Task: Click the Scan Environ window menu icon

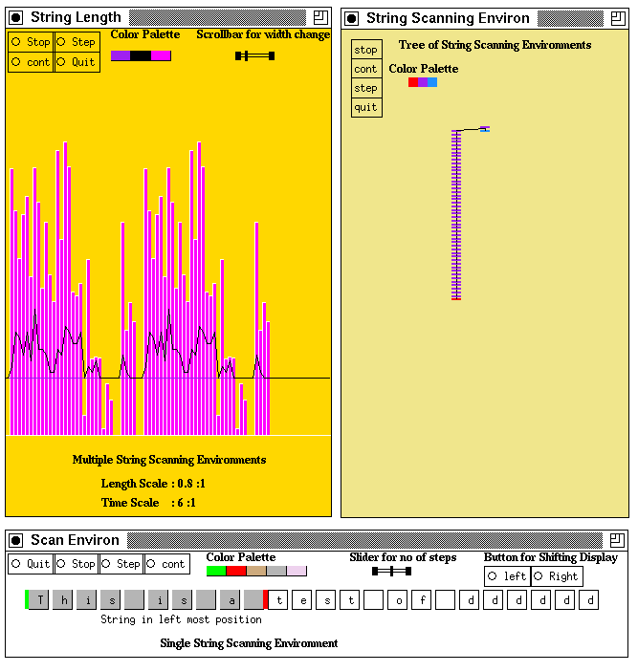Action: coord(15,540)
